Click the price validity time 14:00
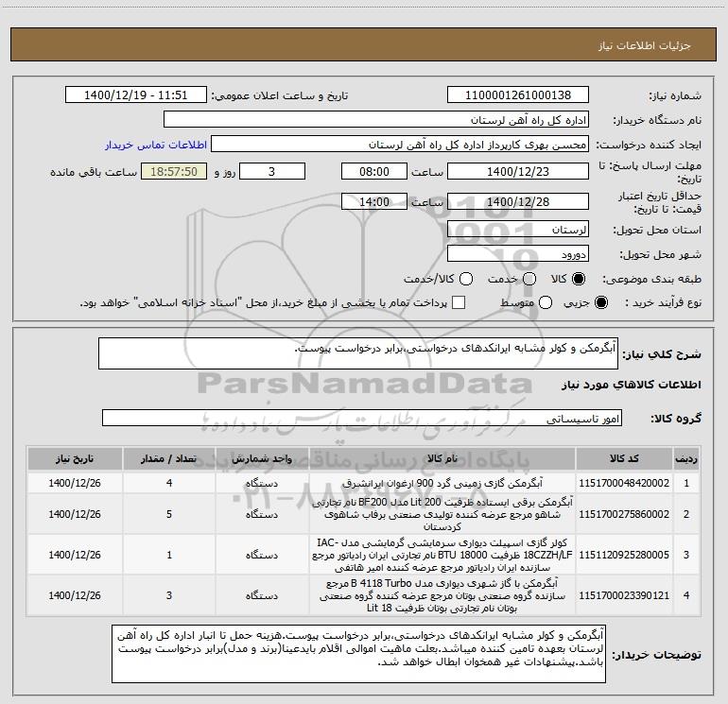This screenshot has width=728, height=704. point(374,201)
